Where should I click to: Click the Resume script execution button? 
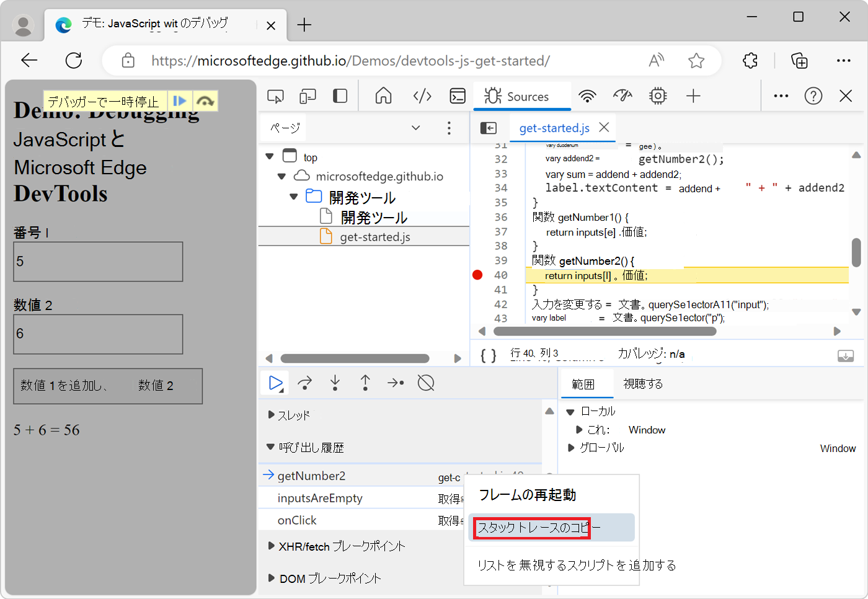point(275,383)
